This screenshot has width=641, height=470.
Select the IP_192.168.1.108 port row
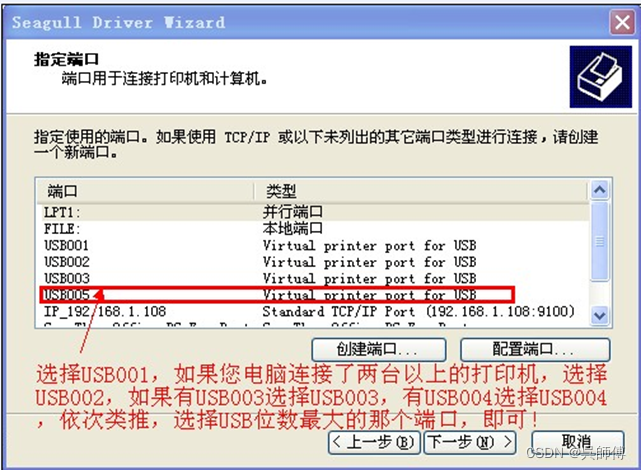313,311
